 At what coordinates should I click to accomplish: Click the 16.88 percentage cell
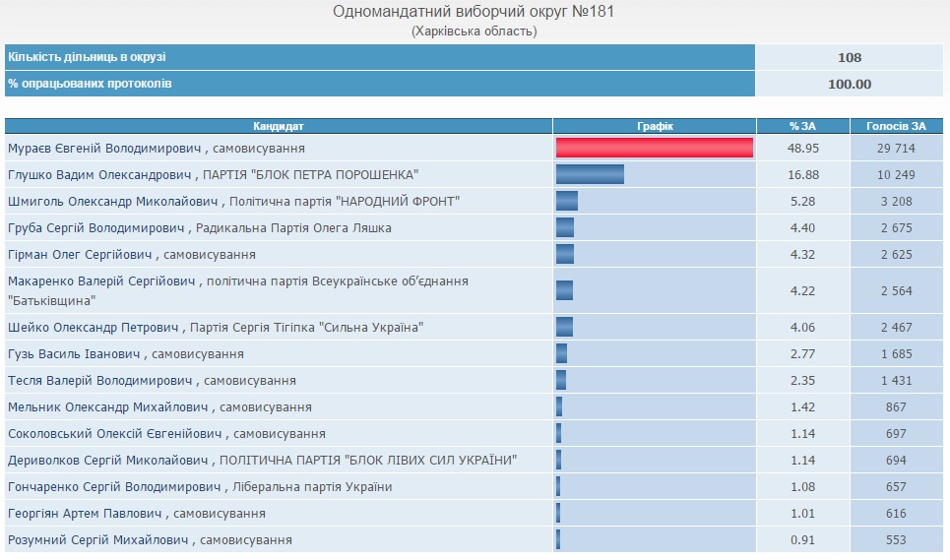click(802, 174)
